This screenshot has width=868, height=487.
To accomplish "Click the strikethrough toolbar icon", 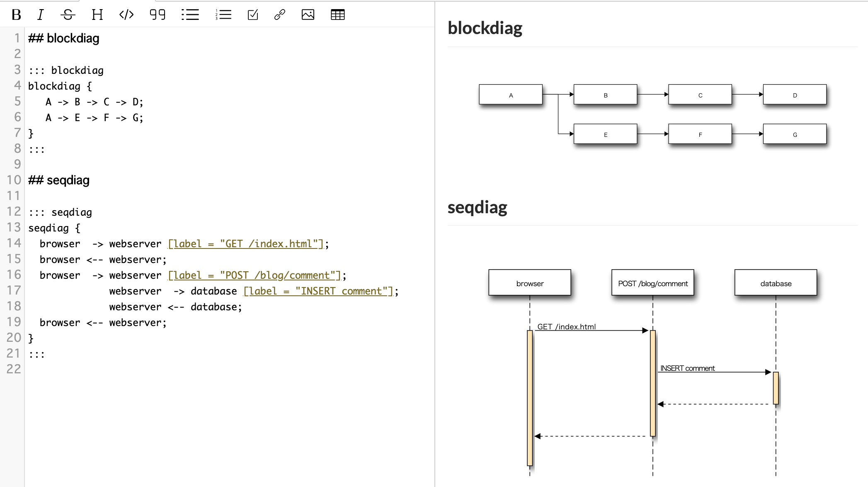I will point(68,15).
